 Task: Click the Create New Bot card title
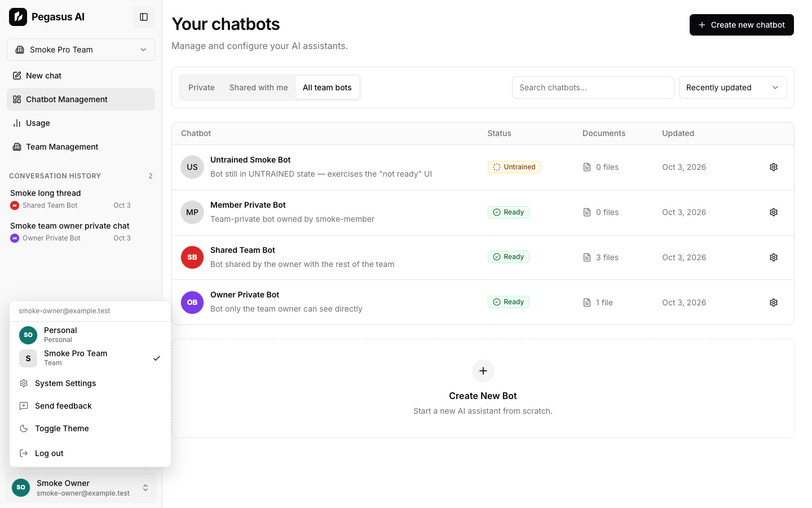(483, 396)
